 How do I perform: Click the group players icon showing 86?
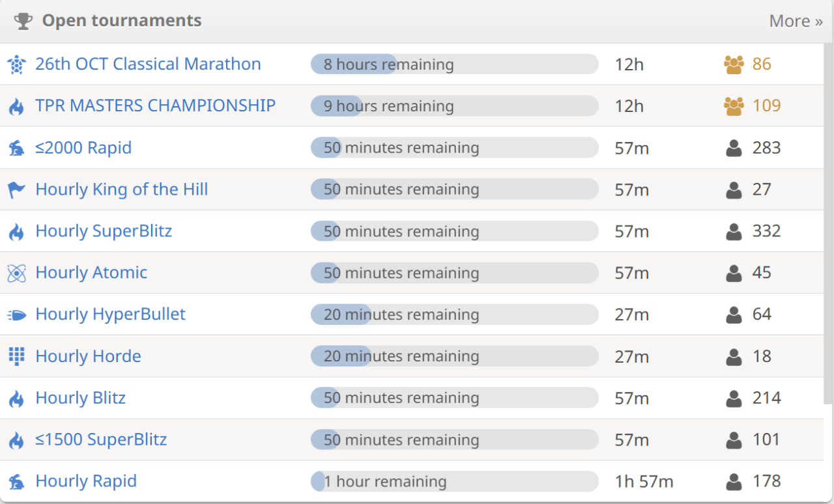point(734,64)
